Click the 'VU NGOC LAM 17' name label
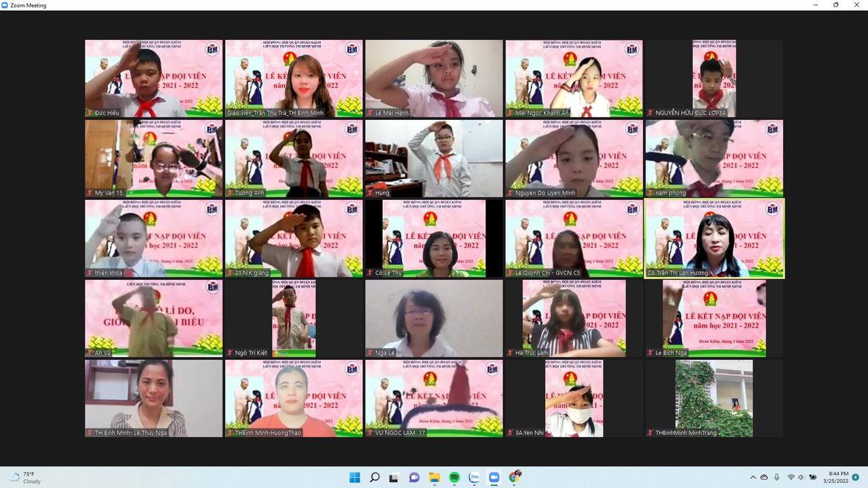 tap(400, 432)
